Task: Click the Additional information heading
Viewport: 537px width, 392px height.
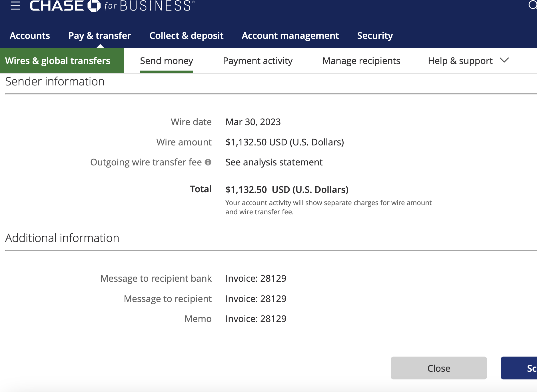Action: pos(62,238)
